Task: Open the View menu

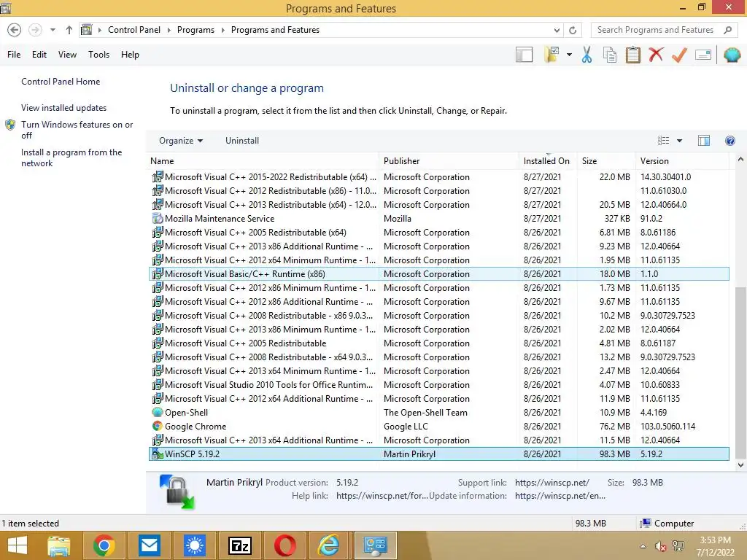Action: (x=67, y=55)
